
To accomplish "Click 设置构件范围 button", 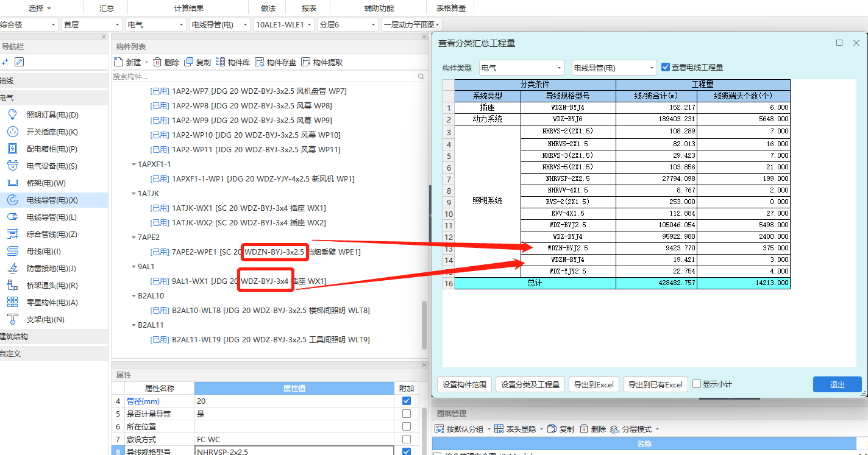I will tap(464, 384).
